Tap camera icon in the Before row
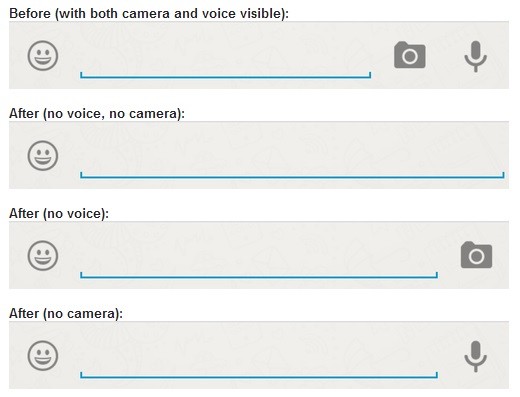This screenshot has height=397, width=520. coord(410,55)
